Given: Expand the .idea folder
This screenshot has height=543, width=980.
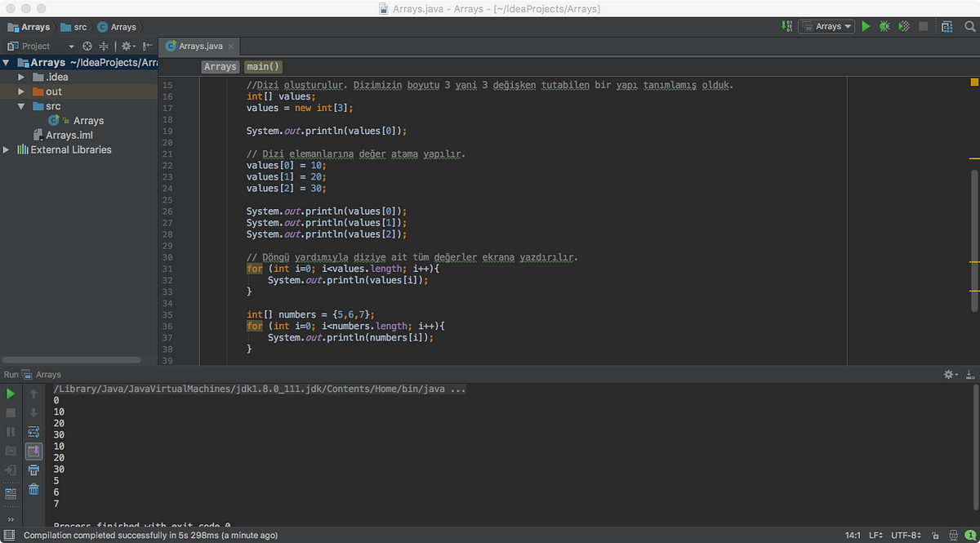Looking at the screenshot, I should pyautogui.click(x=21, y=77).
